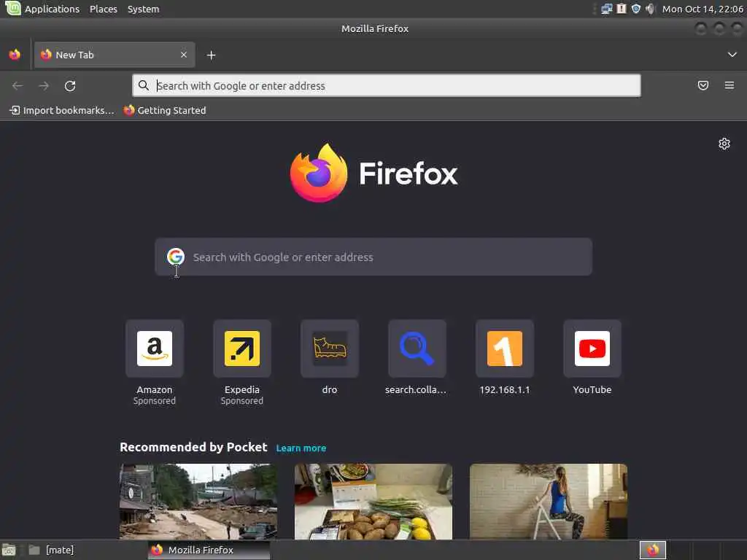Open the flooded street Pocket story
747x560 pixels.
tap(198, 502)
